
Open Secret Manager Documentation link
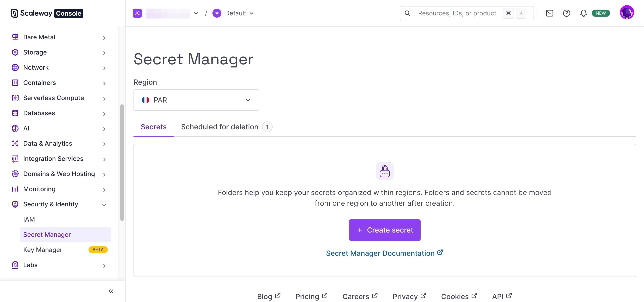385,253
